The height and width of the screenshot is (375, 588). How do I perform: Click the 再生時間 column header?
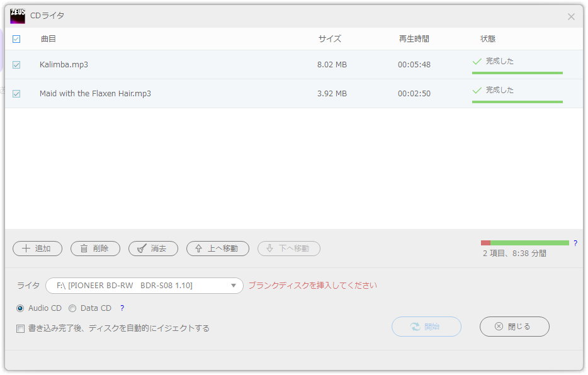[x=414, y=39]
